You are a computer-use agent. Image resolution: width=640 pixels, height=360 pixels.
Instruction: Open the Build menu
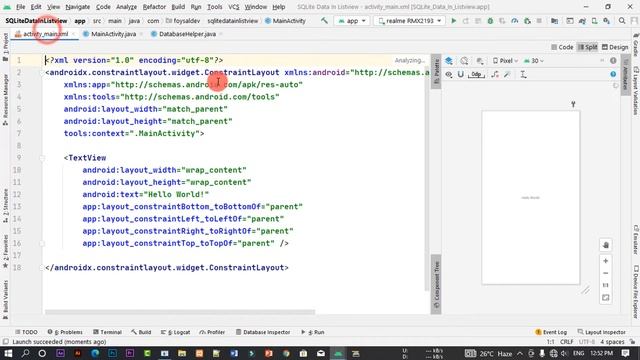tap(178, 7)
